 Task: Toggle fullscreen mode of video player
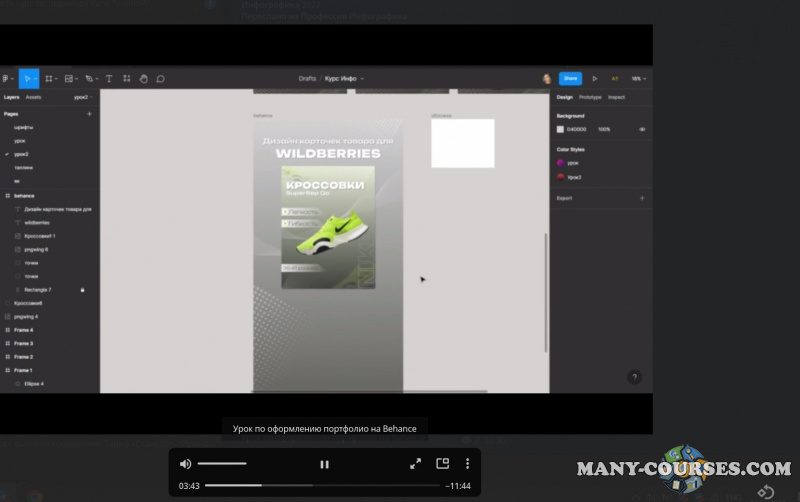click(x=415, y=464)
